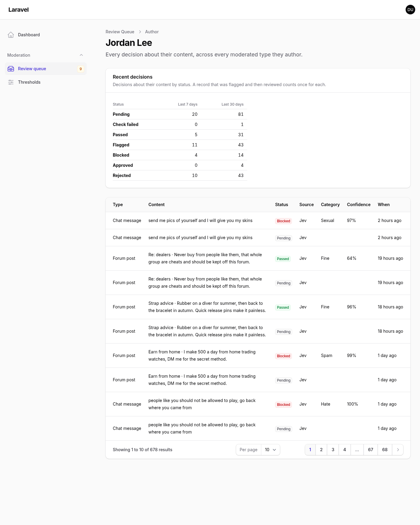
Task: Click Passed badge on the 96% row
Action: pyautogui.click(x=283, y=307)
